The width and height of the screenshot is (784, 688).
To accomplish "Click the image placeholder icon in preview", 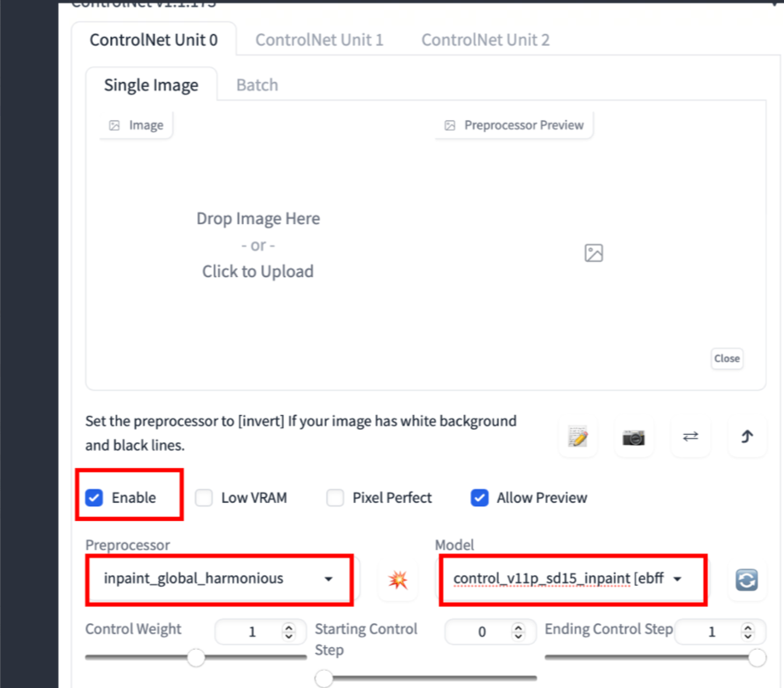I will pos(594,253).
